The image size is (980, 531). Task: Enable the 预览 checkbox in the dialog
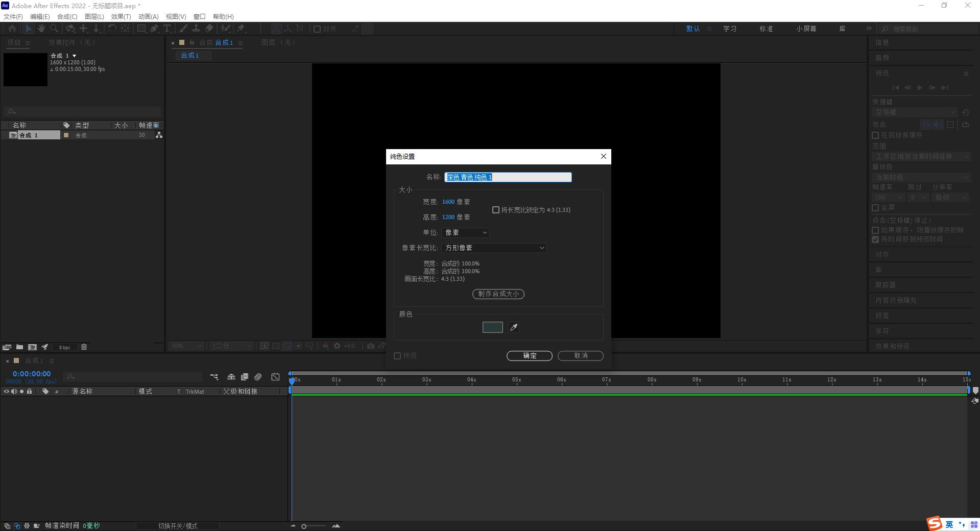397,356
